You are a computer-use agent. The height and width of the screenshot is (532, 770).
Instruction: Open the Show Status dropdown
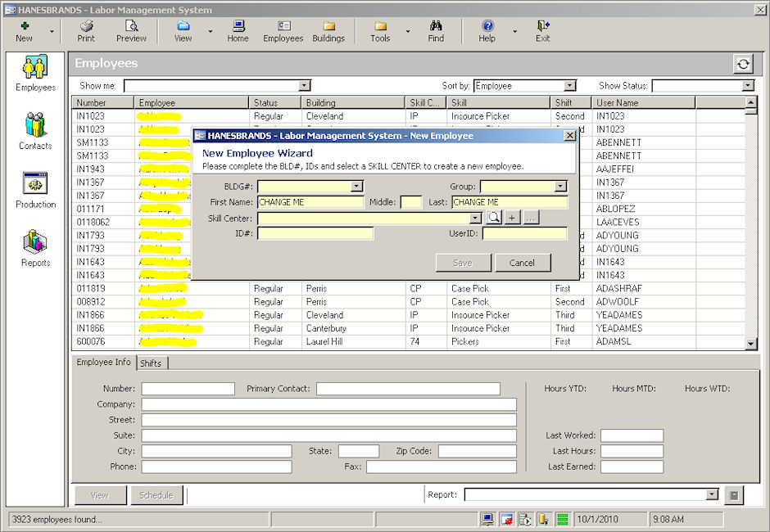pos(748,86)
